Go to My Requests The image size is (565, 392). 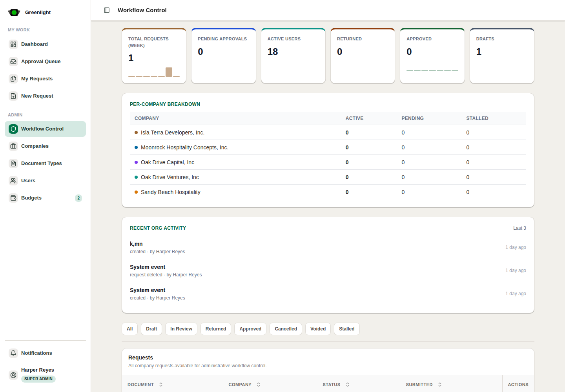tap(45, 79)
